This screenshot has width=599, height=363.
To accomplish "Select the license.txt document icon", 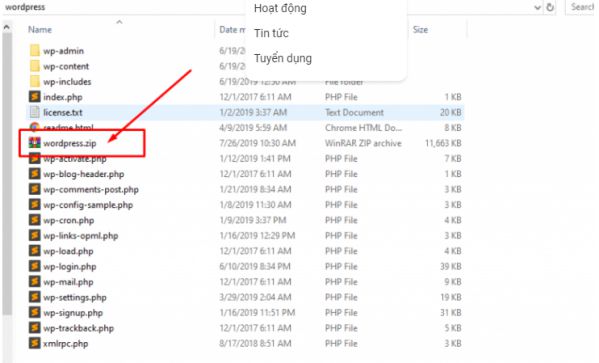I will (x=34, y=112).
